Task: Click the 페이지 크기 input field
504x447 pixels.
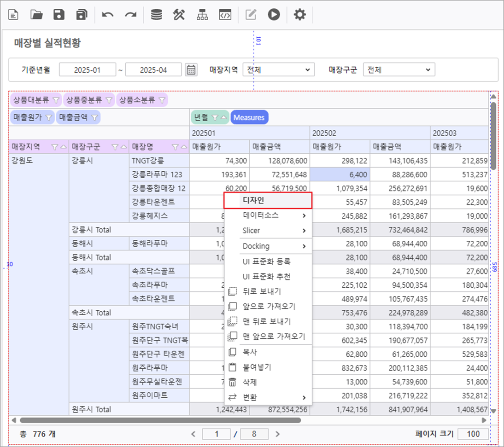Action: pyautogui.click(x=473, y=434)
